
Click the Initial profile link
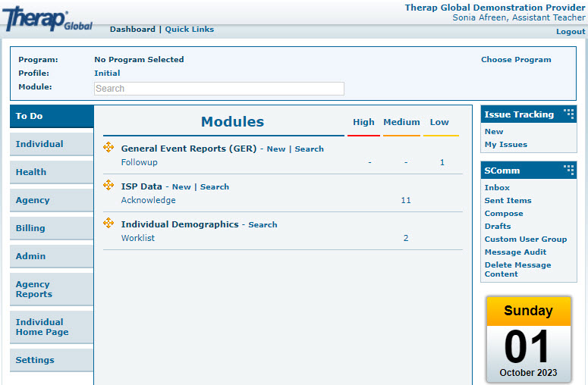[x=107, y=73]
